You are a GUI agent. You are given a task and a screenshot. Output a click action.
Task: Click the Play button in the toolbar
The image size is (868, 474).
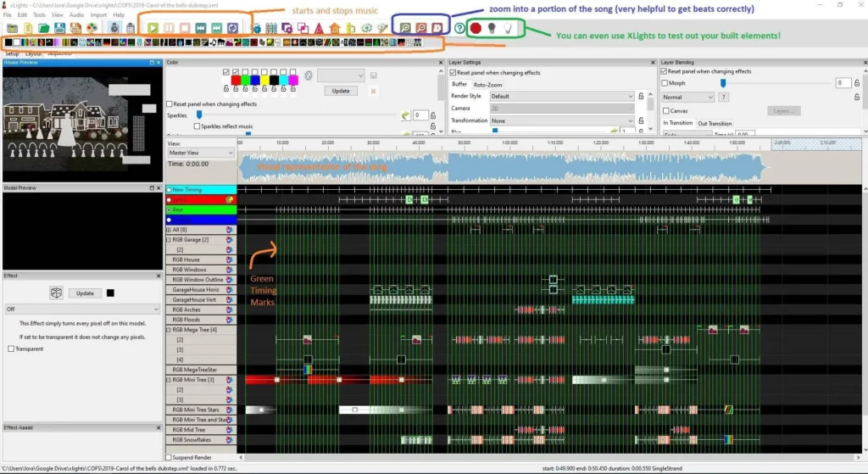coord(153,28)
